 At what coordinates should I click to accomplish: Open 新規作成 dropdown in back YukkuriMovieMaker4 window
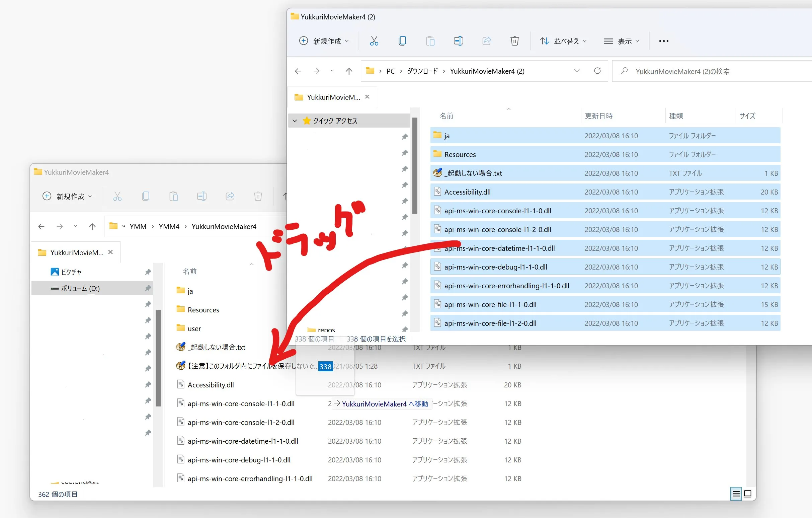click(67, 196)
